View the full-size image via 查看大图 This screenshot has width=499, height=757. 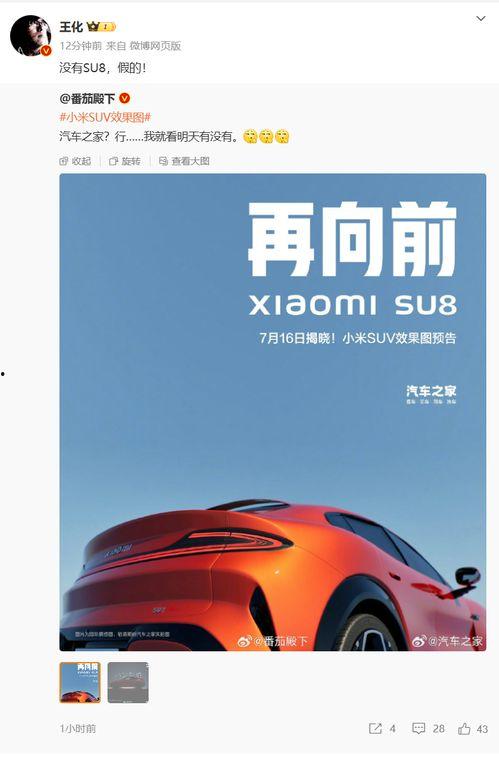point(184,161)
